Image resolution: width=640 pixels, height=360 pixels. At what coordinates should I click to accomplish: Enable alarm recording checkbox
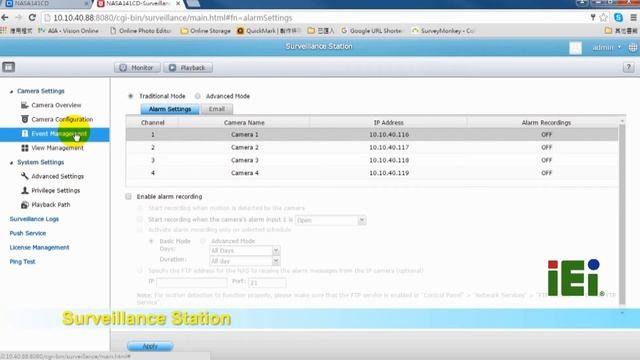[x=129, y=197]
